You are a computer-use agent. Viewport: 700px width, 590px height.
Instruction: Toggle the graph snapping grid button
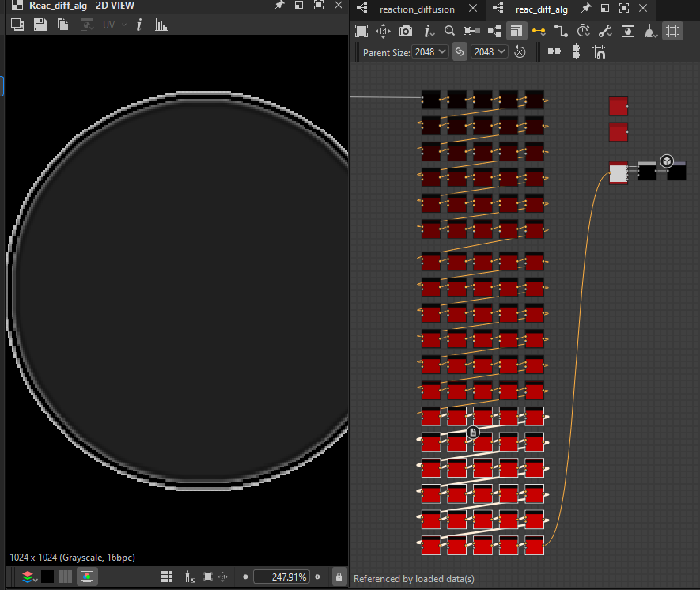tap(672, 31)
